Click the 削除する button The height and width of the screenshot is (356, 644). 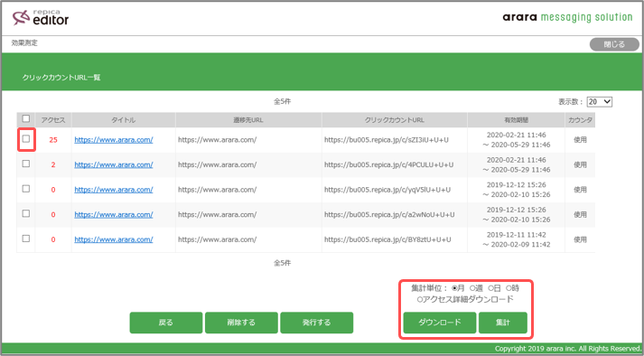point(241,323)
